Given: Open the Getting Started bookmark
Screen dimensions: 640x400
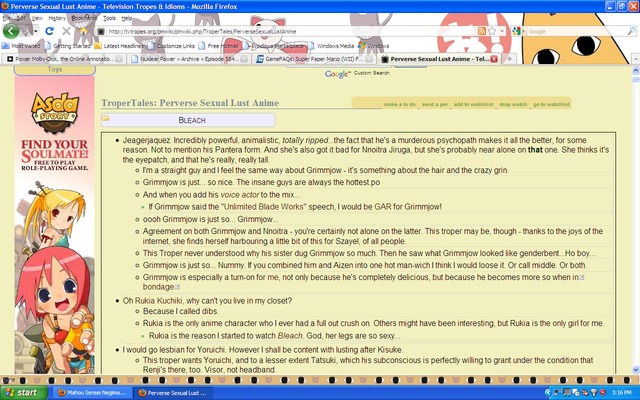Looking at the screenshot, I should [68, 46].
